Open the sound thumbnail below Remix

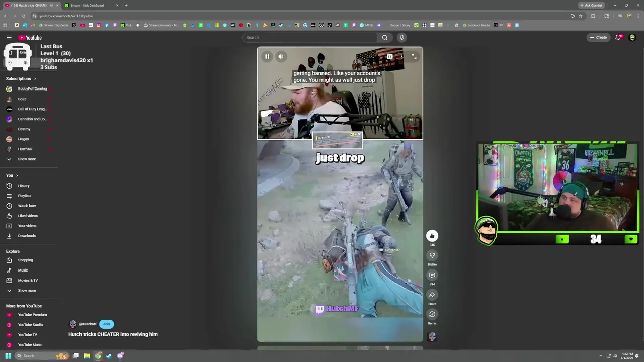pyautogui.click(x=432, y=337)
